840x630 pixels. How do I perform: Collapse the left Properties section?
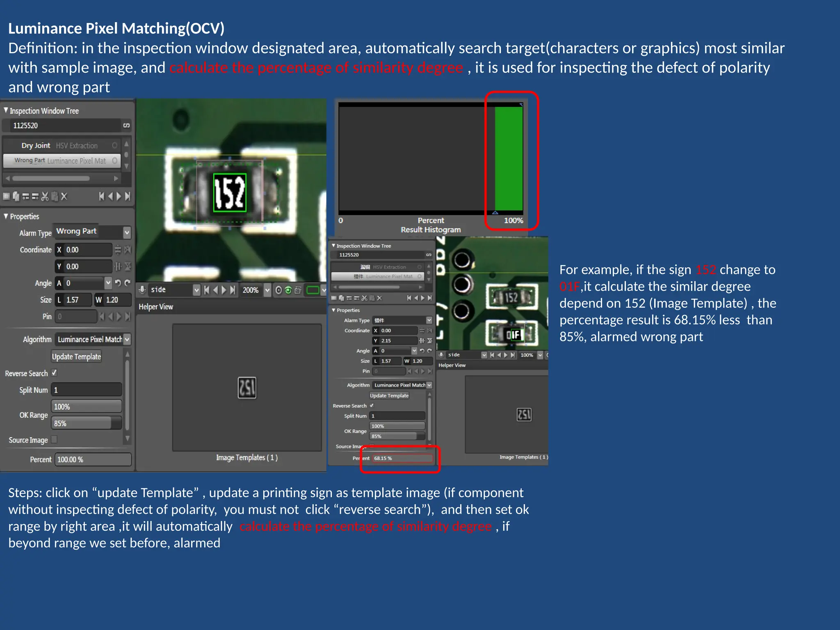[x=6, y=216]
